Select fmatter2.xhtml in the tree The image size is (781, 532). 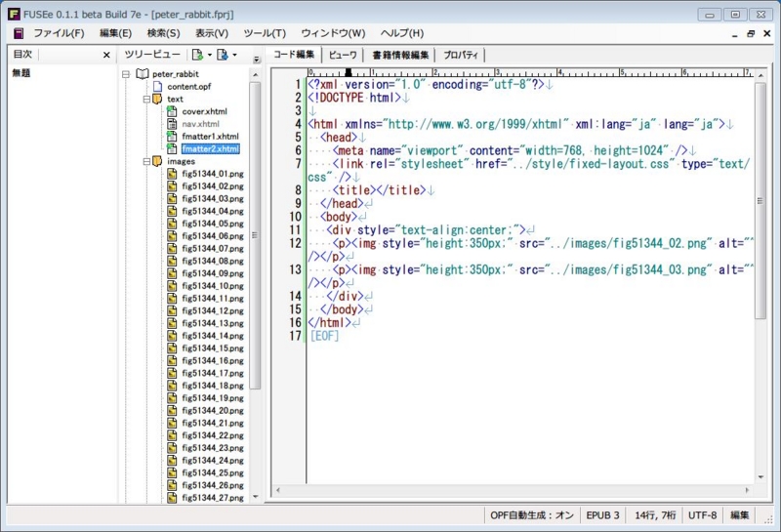click(210, 148)
